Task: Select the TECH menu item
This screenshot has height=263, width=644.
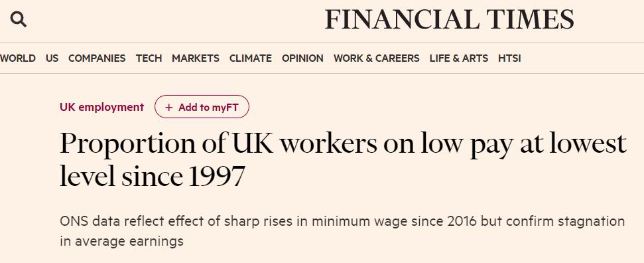Action: point(149,58)
